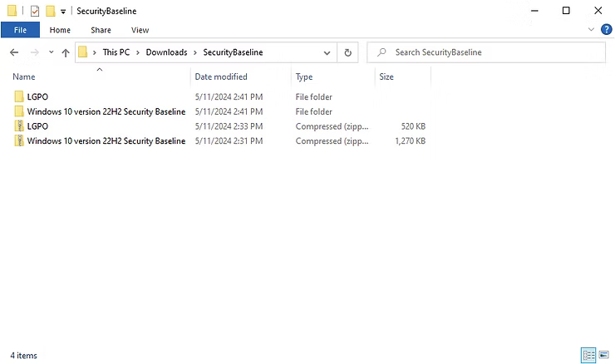Screen dimensions: 615x364
Task: Expand the chevron after Downloads breadcrumb
Action: [195, 52]
